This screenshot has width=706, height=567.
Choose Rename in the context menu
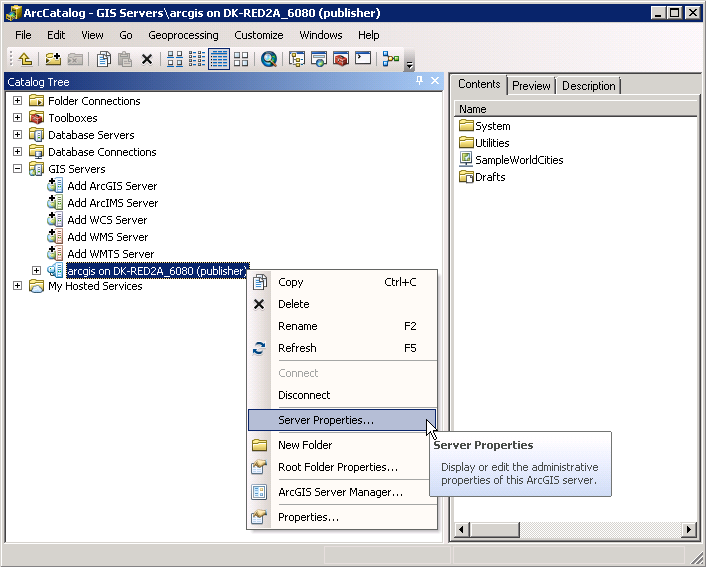click(342, 326)
